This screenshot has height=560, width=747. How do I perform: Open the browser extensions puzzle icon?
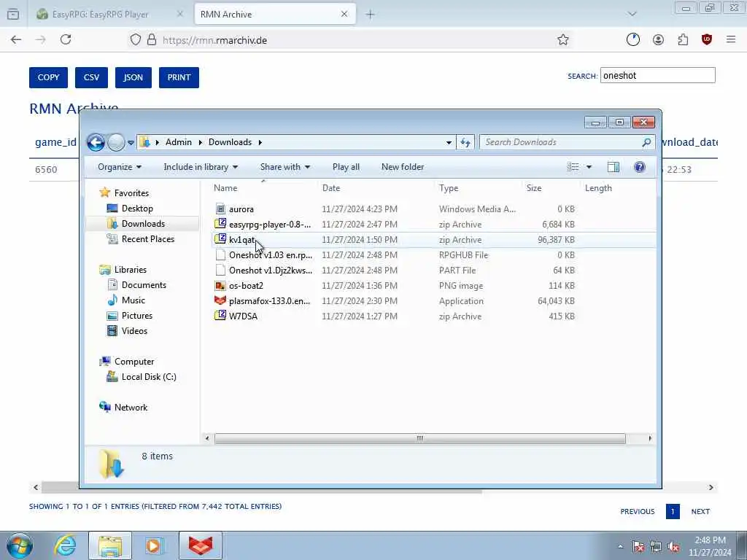coord(683,40)
